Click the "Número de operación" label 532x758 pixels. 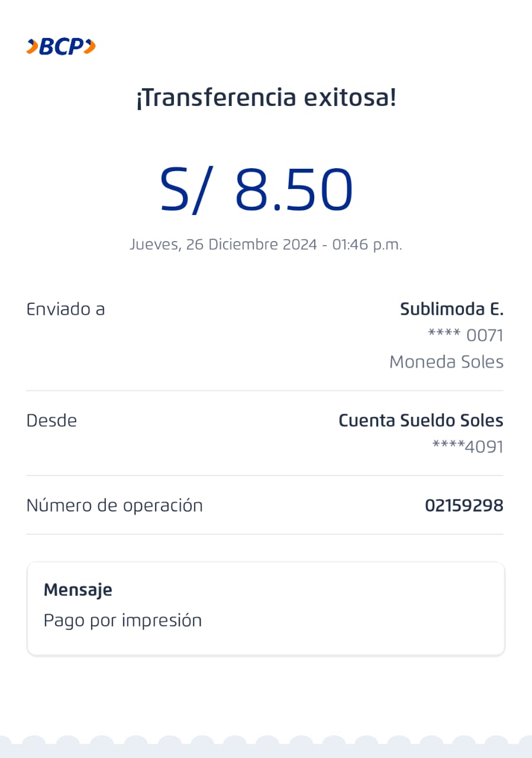[114, 506]
